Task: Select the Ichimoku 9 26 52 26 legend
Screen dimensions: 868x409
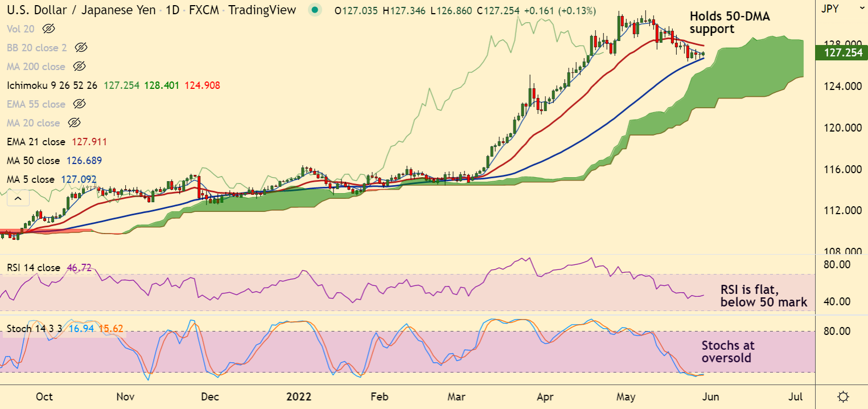Action: click(x=52, y=85)
